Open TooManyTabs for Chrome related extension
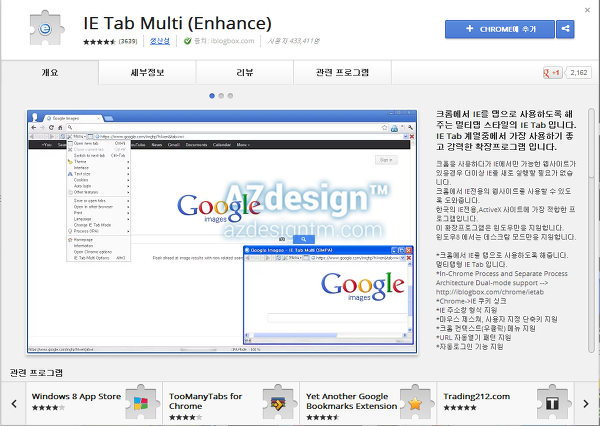This screenshot has width=600, height=426. click(x=231, y=403)
